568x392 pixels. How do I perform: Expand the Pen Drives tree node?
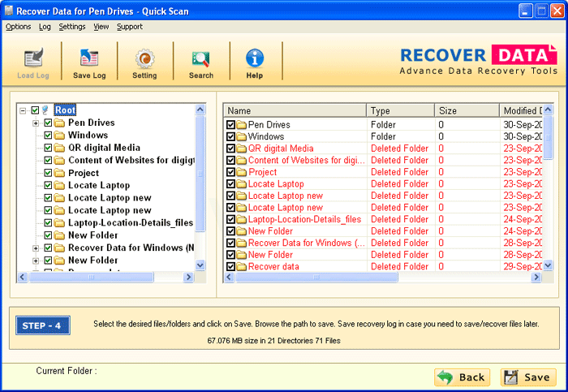pos(36,123)
